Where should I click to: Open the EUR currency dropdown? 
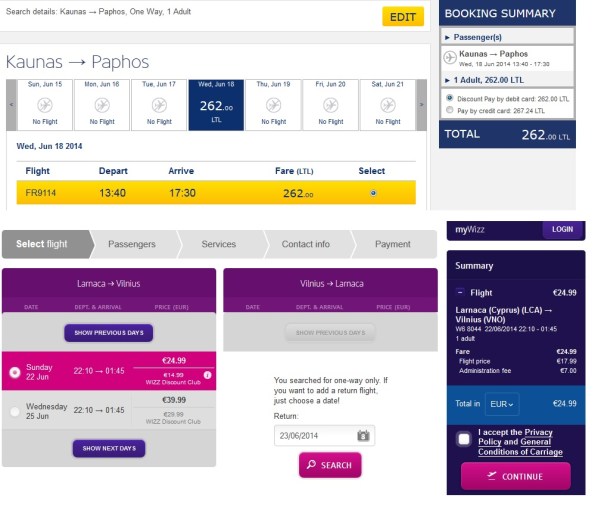coord(502,404)
